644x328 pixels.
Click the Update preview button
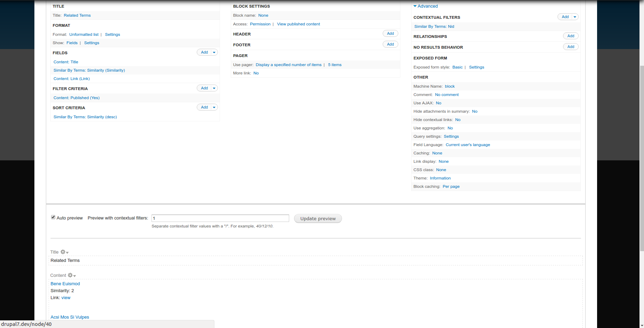[318, 218]
